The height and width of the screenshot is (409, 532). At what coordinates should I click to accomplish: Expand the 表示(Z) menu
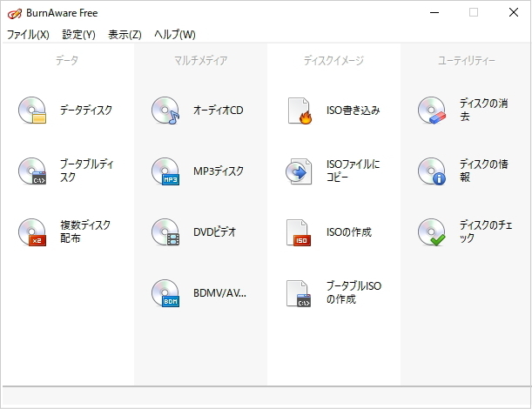click(x=125, y=35)
